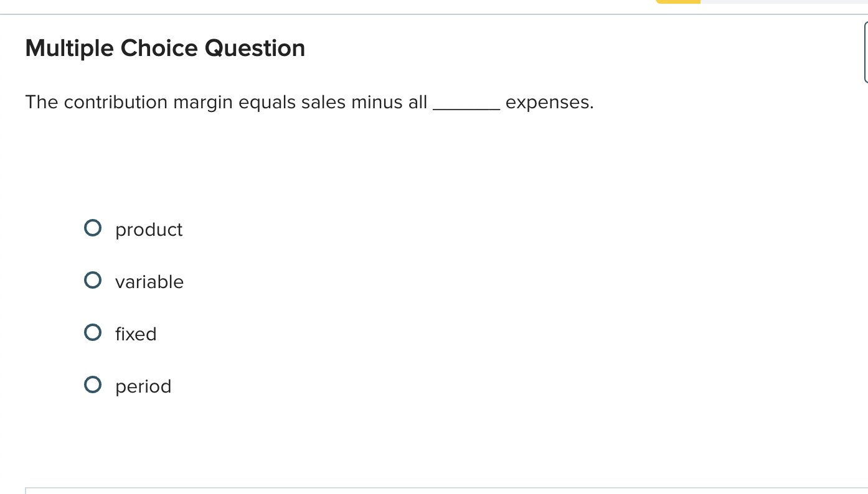This screenshot has height=494, width=868.
Task: Click the unfilled portion of the progress bar
Action: click(x=785, y=2)
